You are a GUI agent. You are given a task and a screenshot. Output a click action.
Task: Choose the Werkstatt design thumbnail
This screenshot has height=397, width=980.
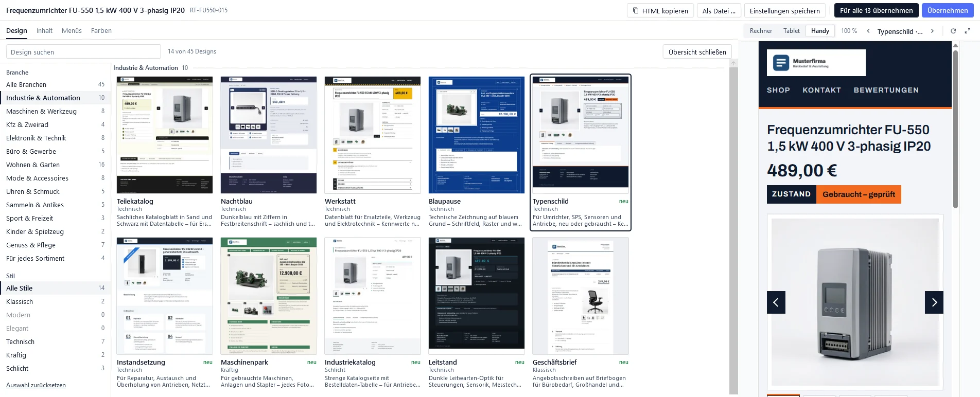point(373,135)
